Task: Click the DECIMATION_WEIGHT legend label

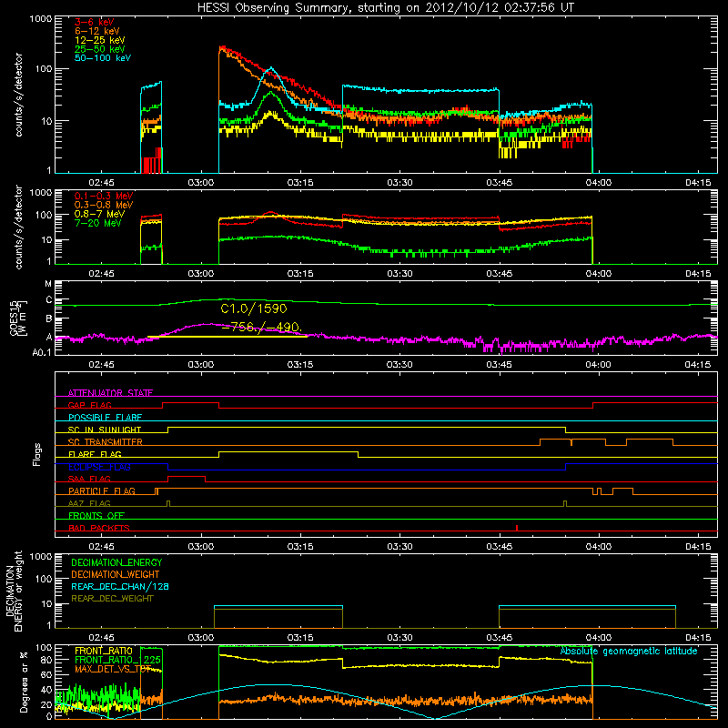Action: coord(116,574)
